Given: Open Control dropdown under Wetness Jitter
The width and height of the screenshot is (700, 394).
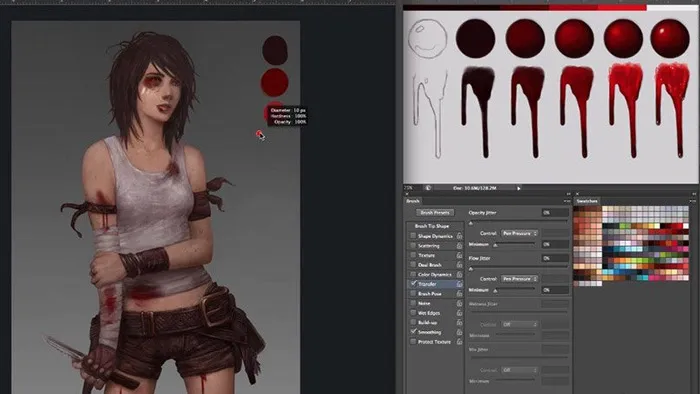Looking at the screenshot, I should pyautogui.click(x=520, y=324).
